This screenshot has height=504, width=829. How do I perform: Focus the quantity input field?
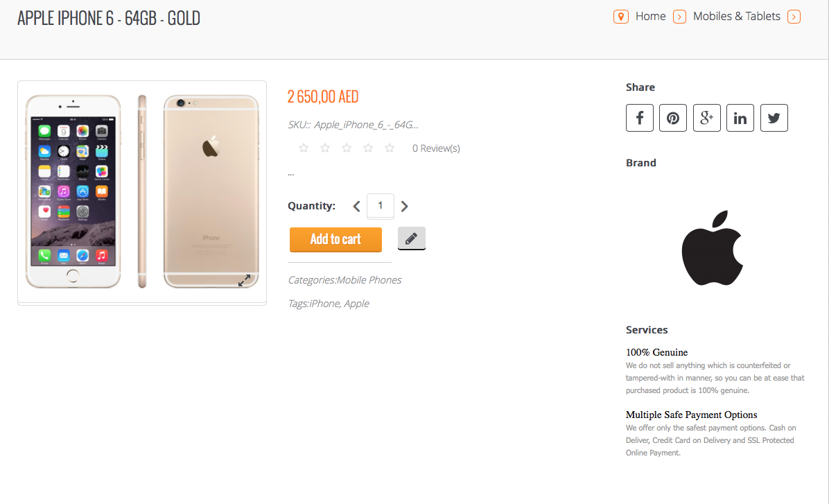coord(381,206)
